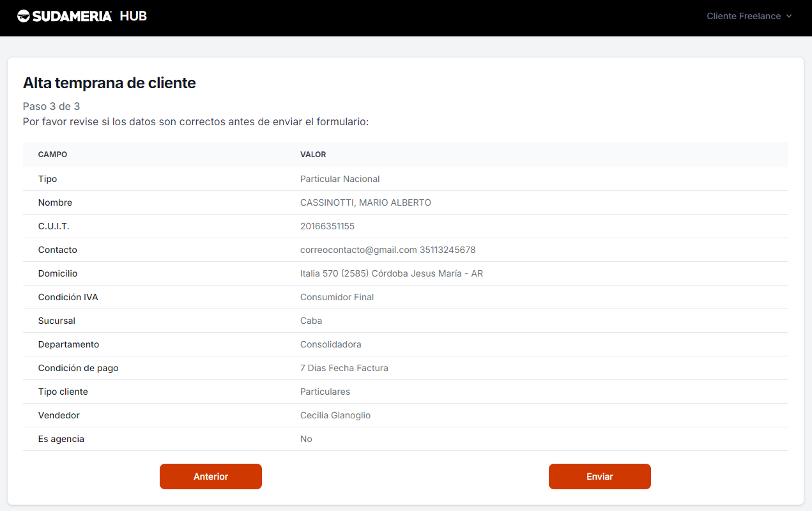Select the Vendedor value 'Cecilia Gianoglio'
Viewport: 812px width, 511px height.
click(x=335, y=415)
